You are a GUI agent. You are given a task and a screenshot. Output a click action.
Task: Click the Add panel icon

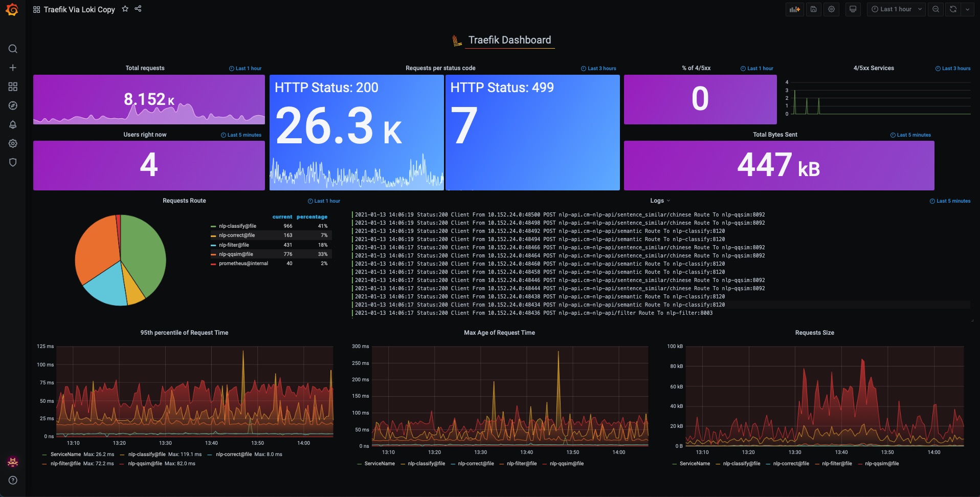point(795,9)
